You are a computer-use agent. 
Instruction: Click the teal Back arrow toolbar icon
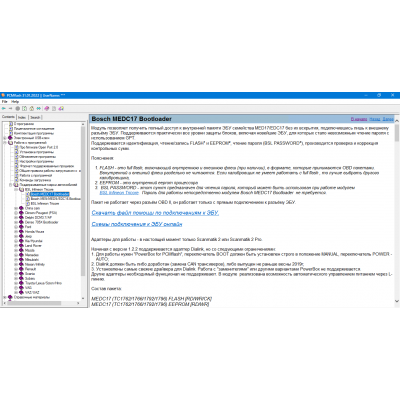(4, 108)
